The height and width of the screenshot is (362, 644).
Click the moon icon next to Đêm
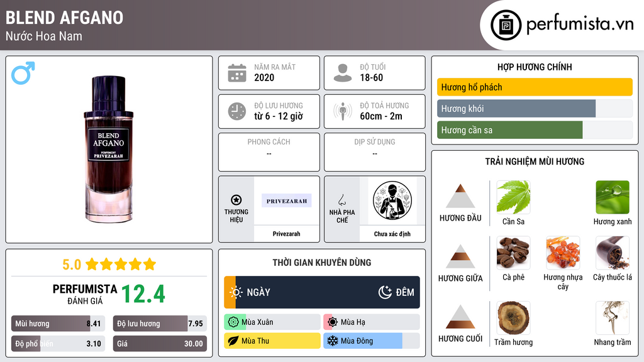[385, 292]
